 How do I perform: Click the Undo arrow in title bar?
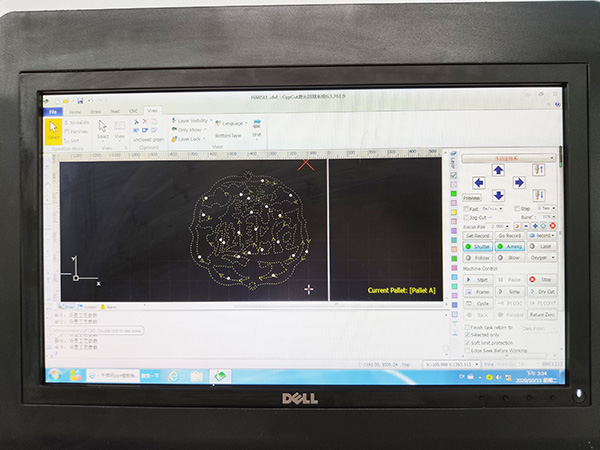coord(91,101)
